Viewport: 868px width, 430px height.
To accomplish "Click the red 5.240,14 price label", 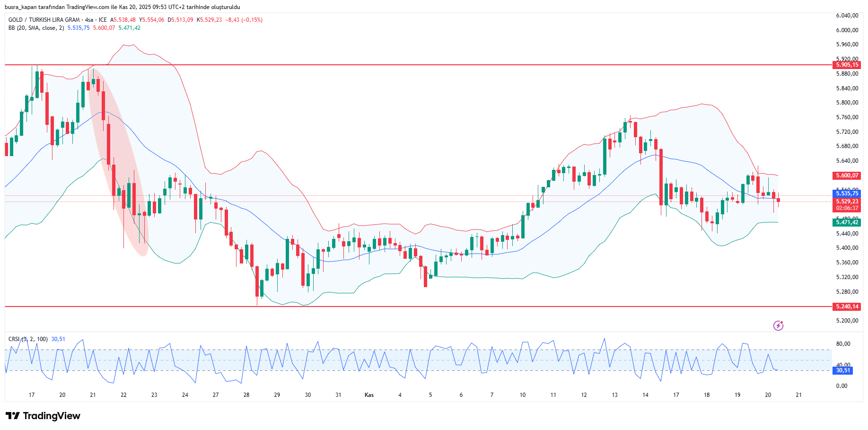I will pos(847,307).
